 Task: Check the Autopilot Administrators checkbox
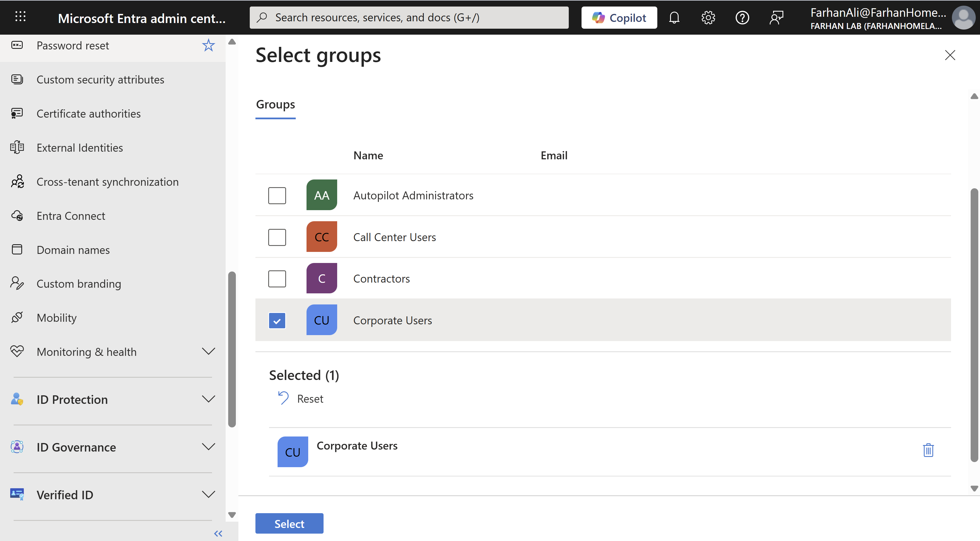pyautogui.click(x=277, y=195)
